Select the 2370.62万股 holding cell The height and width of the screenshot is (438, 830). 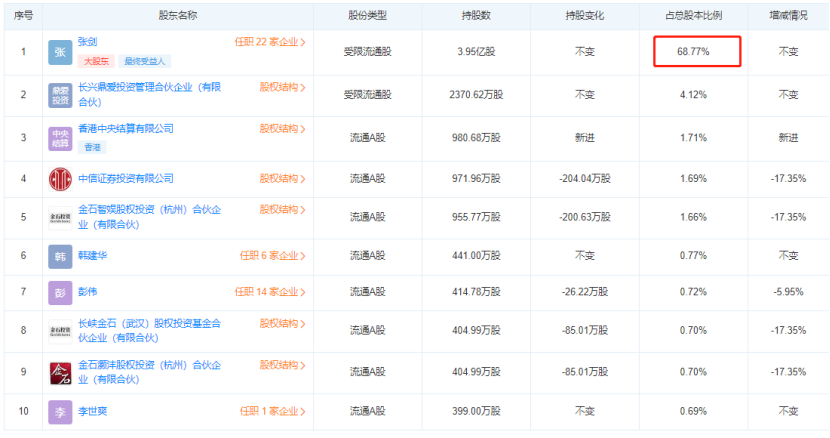point(476,95)
